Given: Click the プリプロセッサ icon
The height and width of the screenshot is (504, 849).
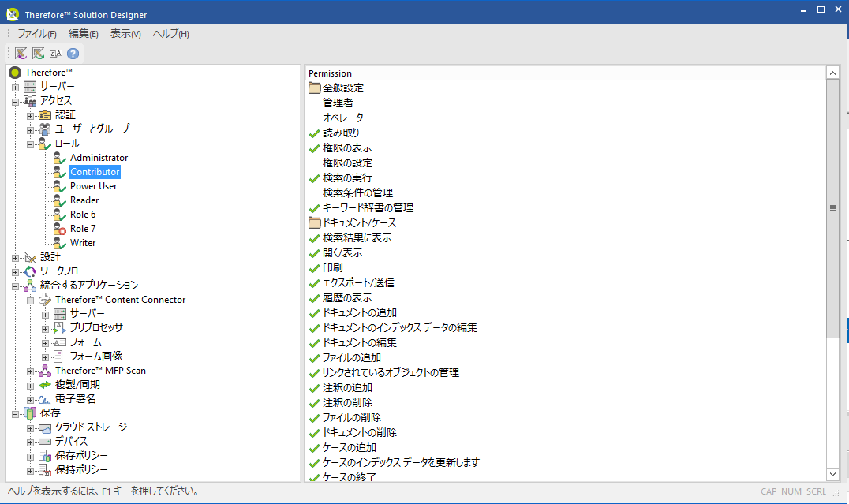Looking at the screenshot, I should click(59, 327).
